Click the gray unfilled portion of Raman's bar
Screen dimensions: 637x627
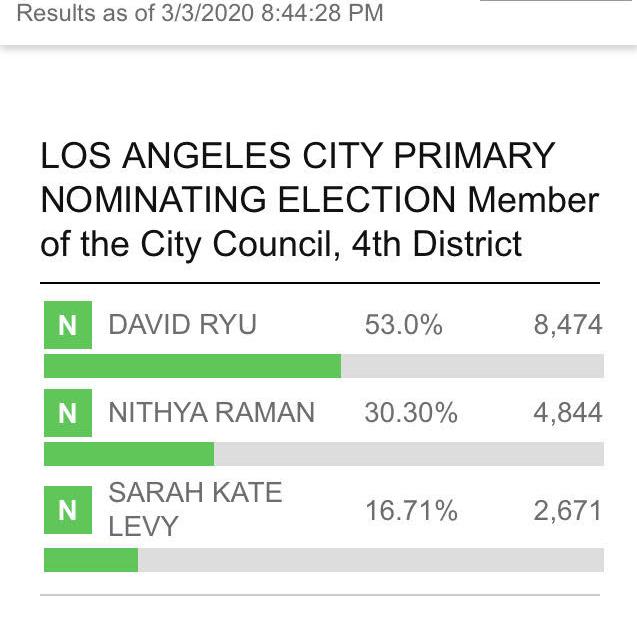coord(409,454)
